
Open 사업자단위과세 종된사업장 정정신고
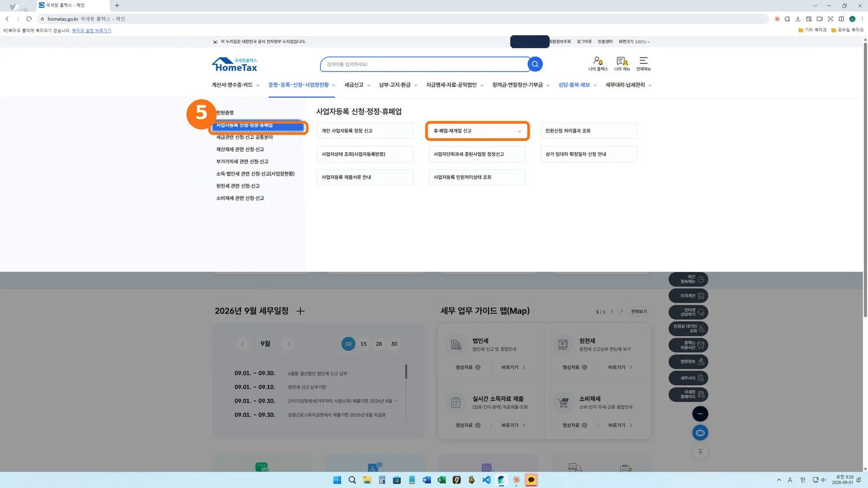[477, 154]
